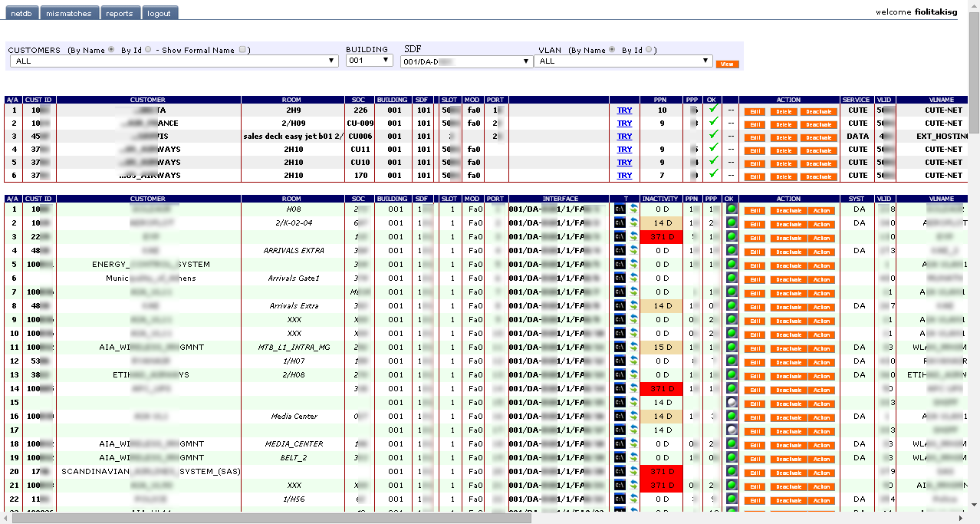The width and height of the screenshot is (980, 524).
Task: Click the refresh arrows icon in row 13
Action: 634,375
